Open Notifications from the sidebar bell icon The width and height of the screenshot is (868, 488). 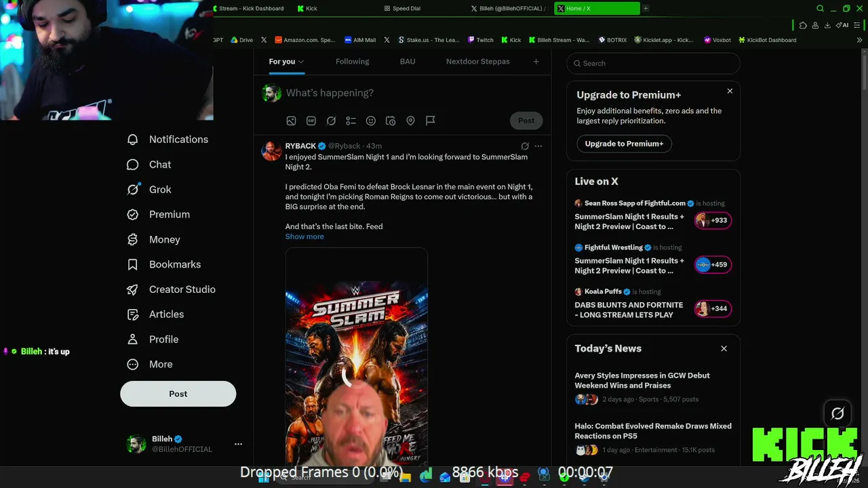click(x=133, y=140)
